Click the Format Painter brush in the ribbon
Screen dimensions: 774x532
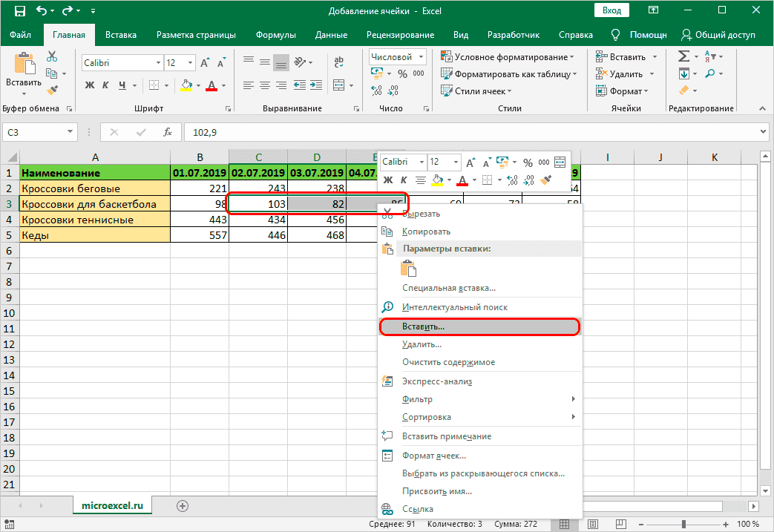[52, 90]
